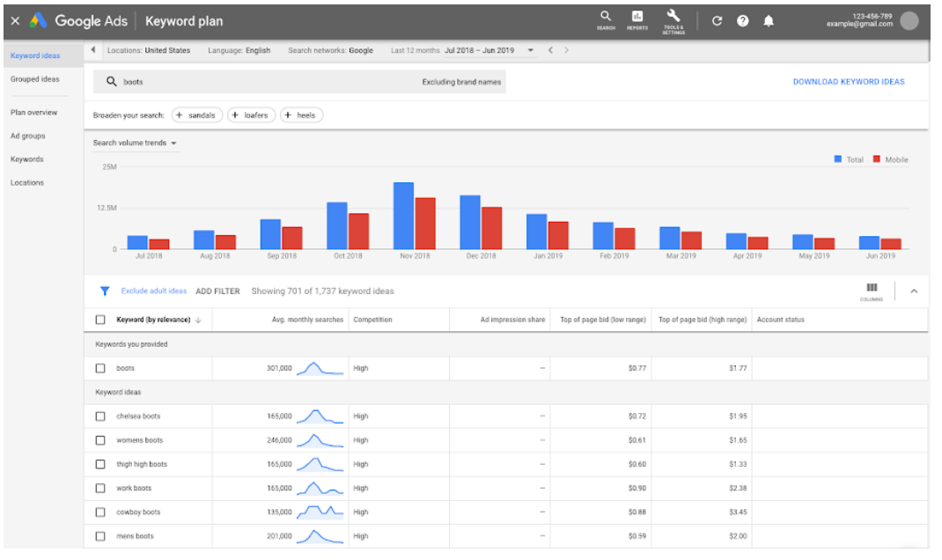942x560 pixels.
Task: Open the Reports icon in header
Action: click(637, 16)
